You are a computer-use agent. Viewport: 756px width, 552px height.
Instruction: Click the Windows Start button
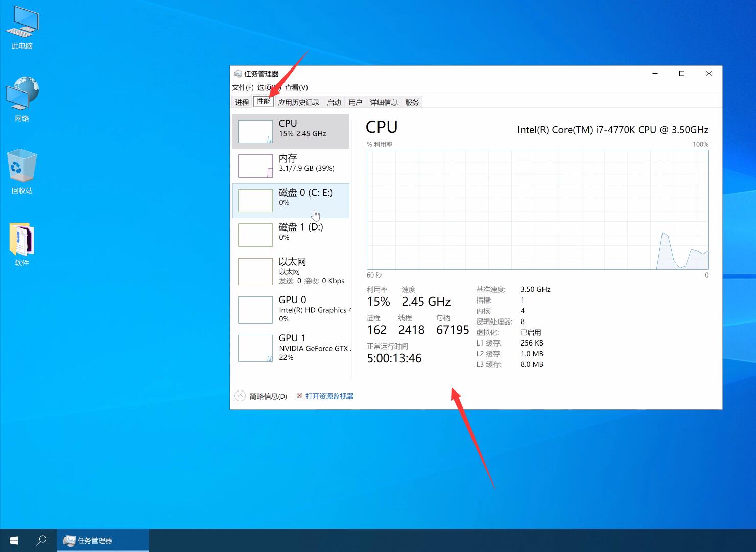(x=14, y=540)
